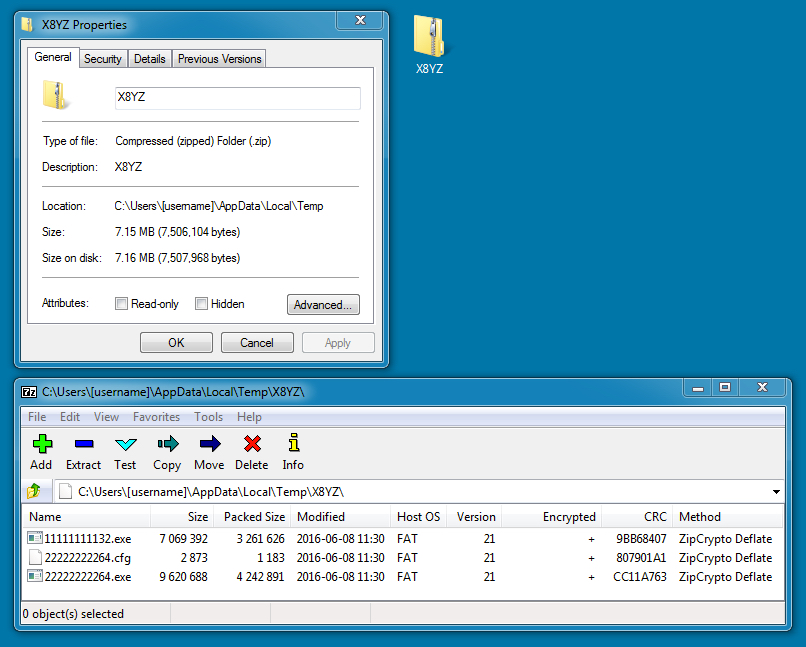Open the Tools menu
Image resolution: width=806 pixels, height=647 pixels.
point(208,417)
